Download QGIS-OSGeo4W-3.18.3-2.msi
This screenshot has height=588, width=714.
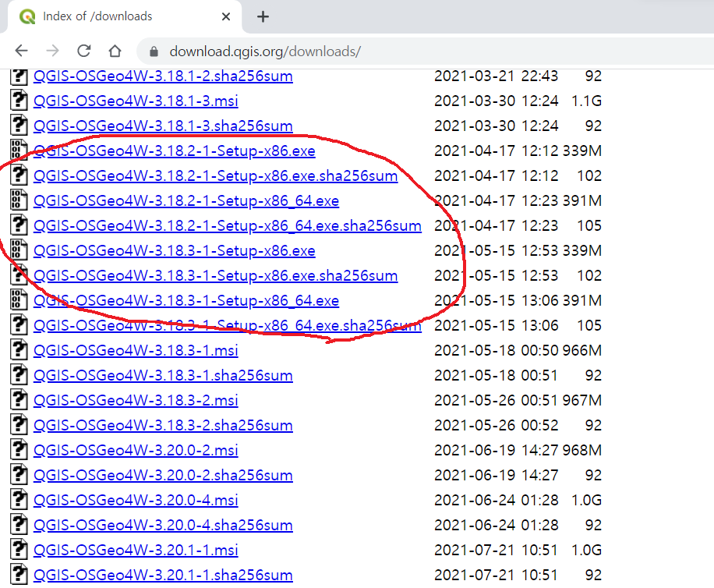136,401
